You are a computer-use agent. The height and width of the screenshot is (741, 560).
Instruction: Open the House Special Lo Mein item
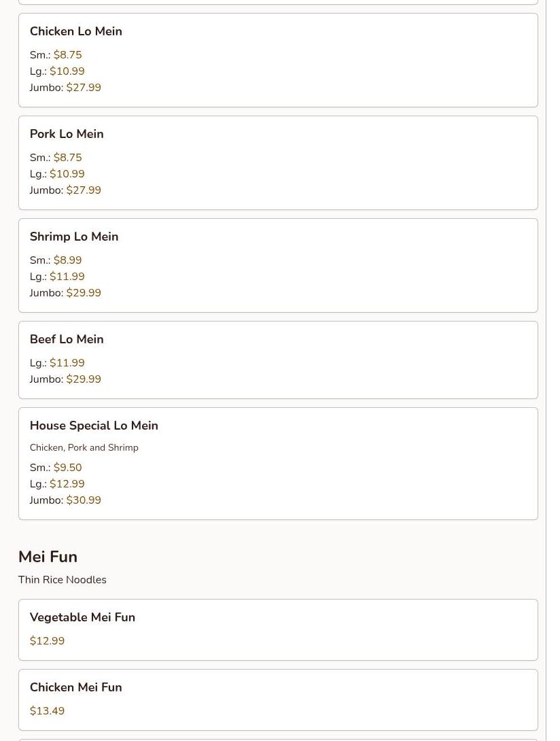coord(94,426)
